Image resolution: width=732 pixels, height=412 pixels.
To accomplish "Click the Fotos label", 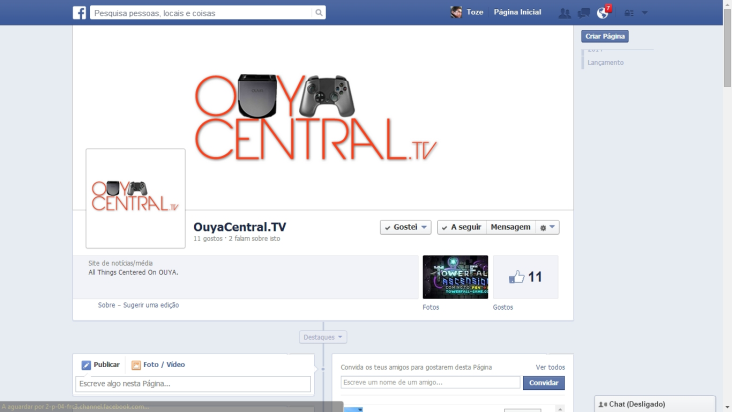I will pyautogui.click(x=430, y=307).
